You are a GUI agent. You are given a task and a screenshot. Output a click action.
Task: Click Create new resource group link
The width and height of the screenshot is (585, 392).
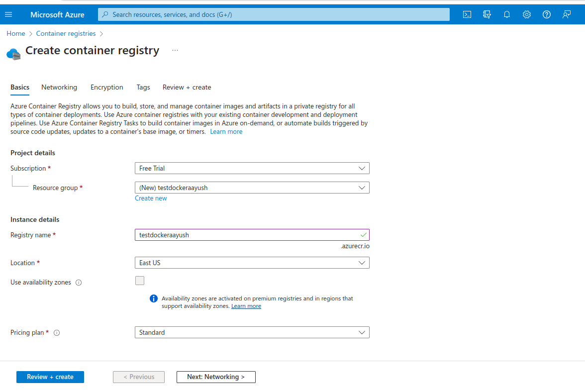(x=151, y=198)
